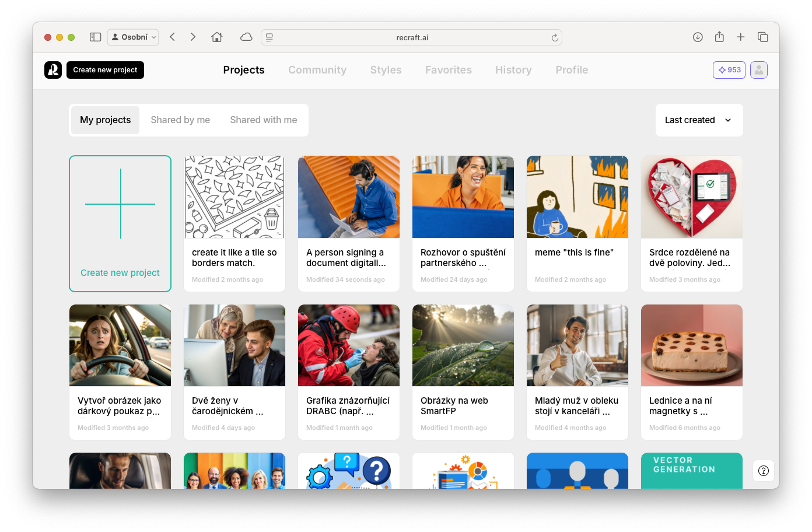Viewport: 812px width, 532px height.
Task: Toggle the Safari sidebar icon
Action: (96, 37)
